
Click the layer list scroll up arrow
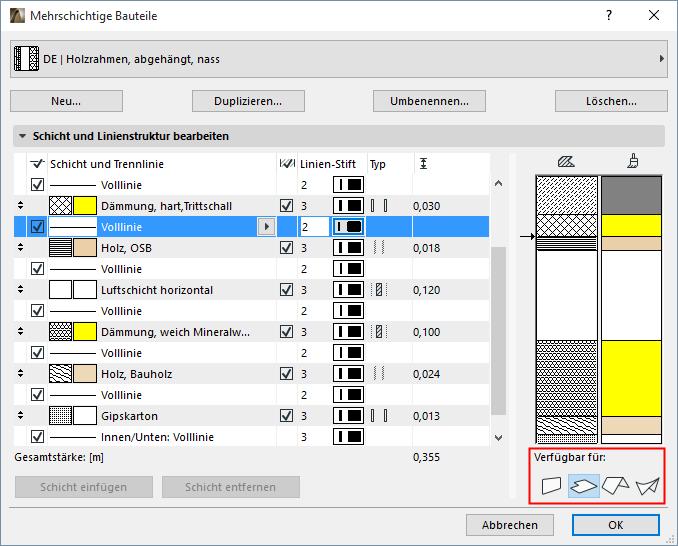click(x=499, y=184)
